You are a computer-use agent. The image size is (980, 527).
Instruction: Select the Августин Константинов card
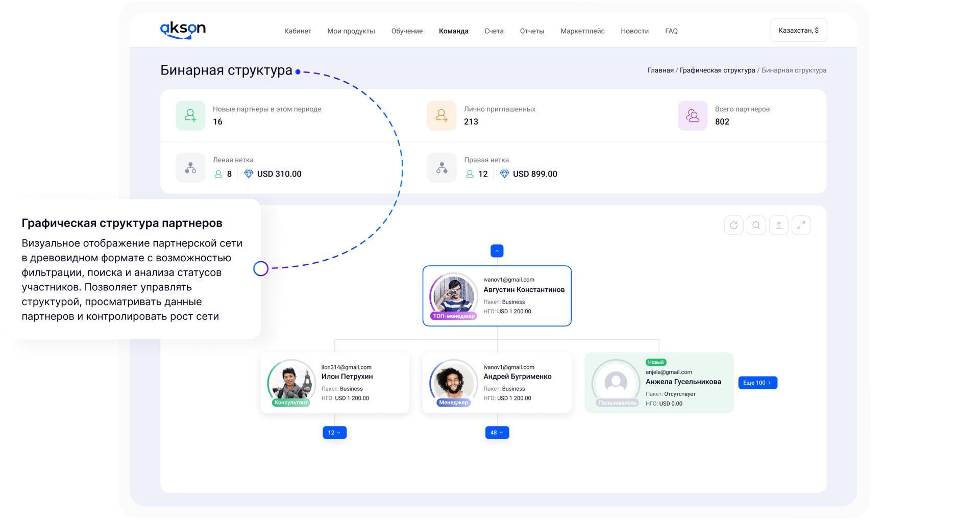tap(497, 296)
